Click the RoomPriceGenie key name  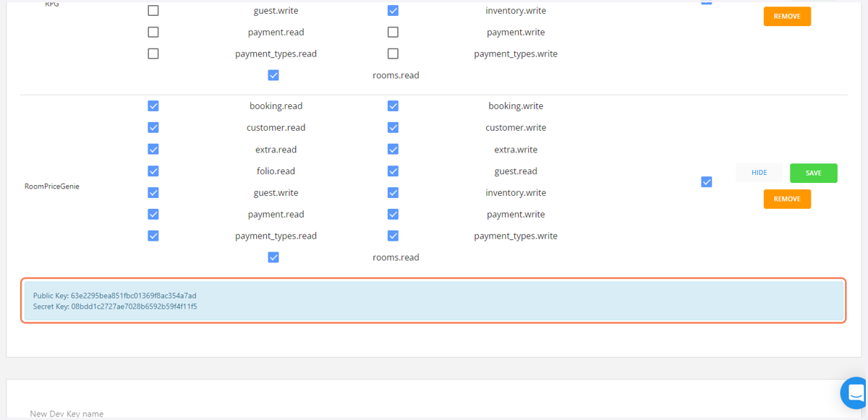coord(52,186)
